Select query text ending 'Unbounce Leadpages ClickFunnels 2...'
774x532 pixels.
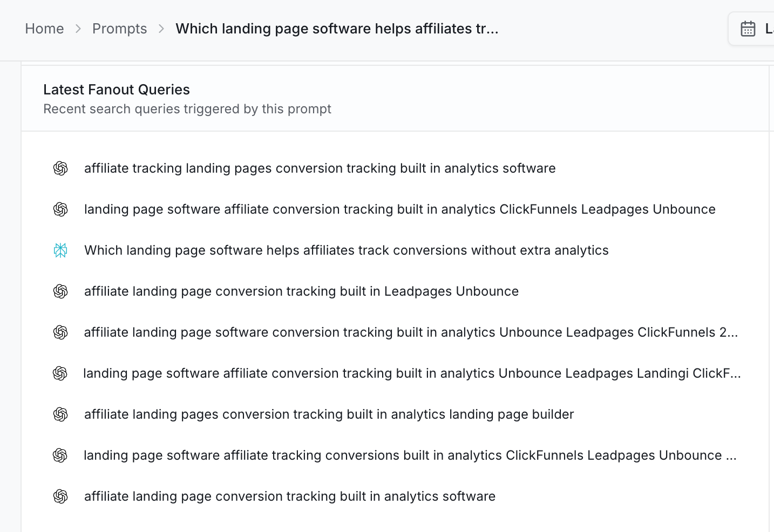coord(411,332)
